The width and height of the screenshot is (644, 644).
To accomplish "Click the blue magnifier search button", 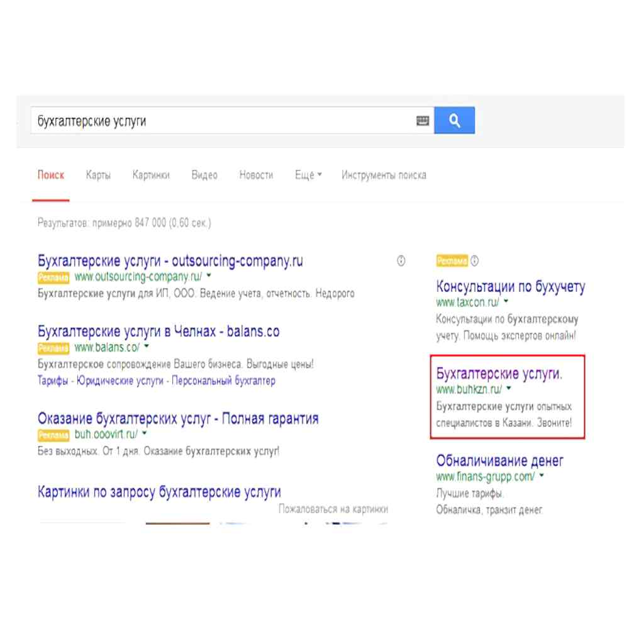I will tap(454, 121).
